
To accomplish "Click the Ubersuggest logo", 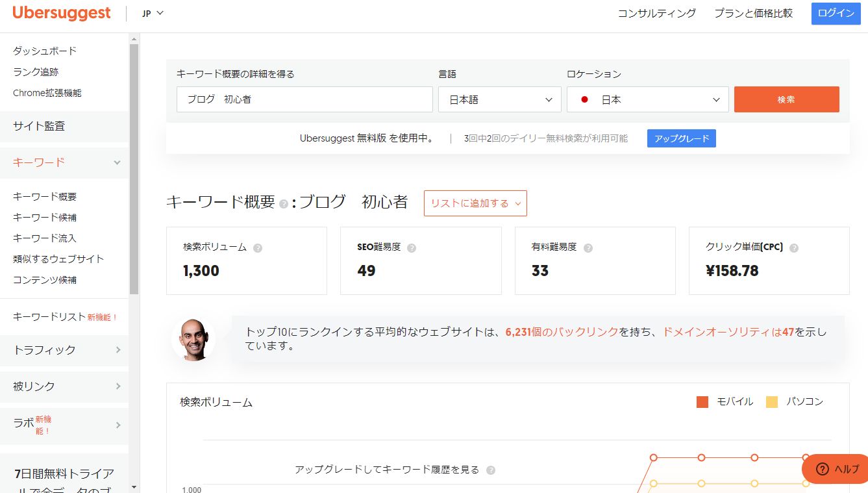I will click(62, 13).
